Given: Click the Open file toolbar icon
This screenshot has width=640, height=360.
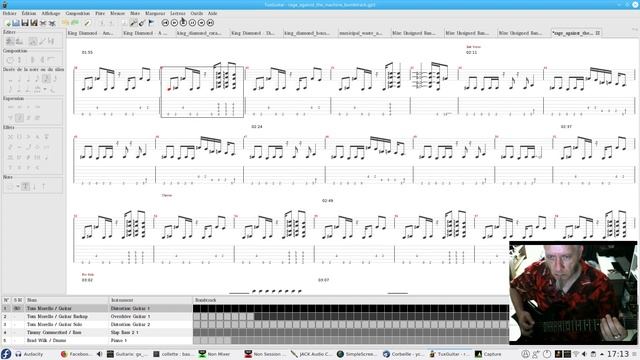Looking at the screenshot, I should (x=16, y=23).
